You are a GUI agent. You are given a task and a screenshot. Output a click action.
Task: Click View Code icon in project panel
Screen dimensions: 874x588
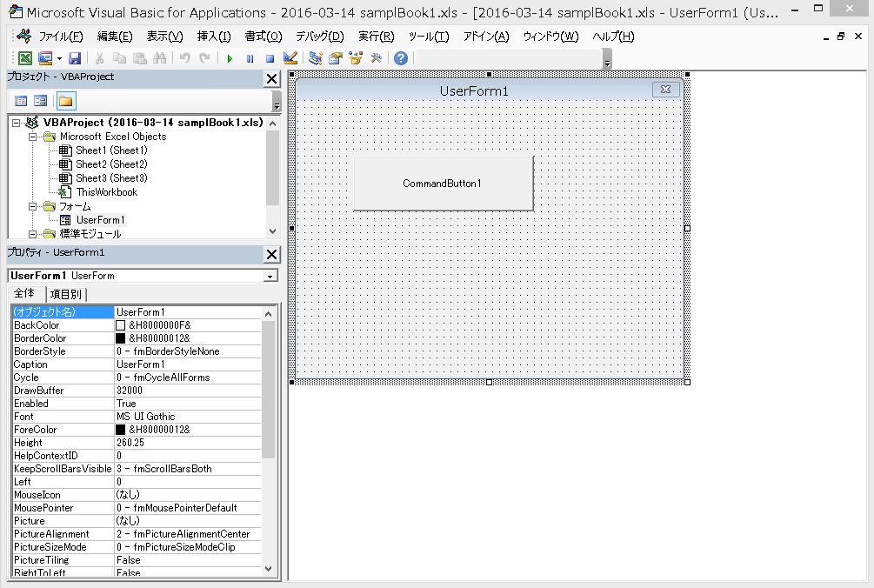point(21,101)
